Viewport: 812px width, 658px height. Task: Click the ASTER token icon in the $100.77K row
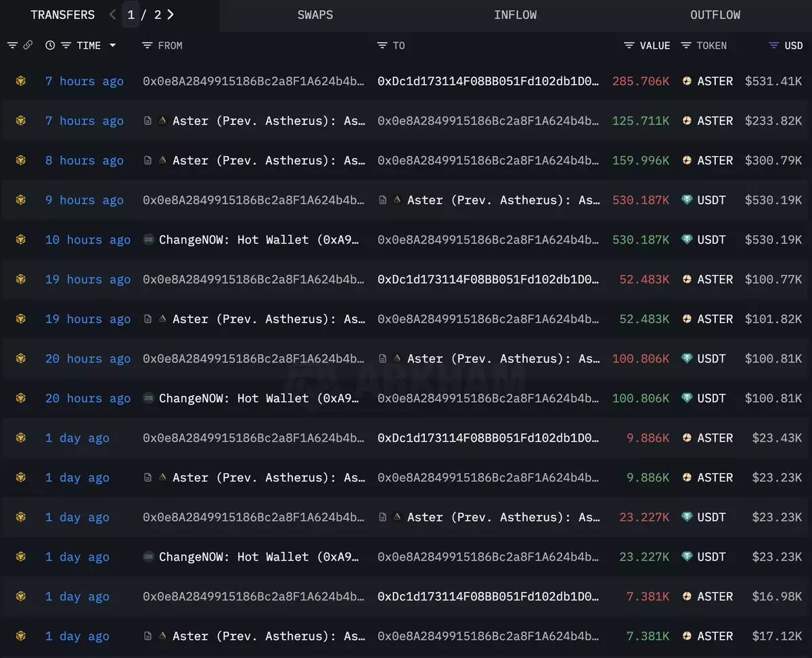click(x=687, y=279)
